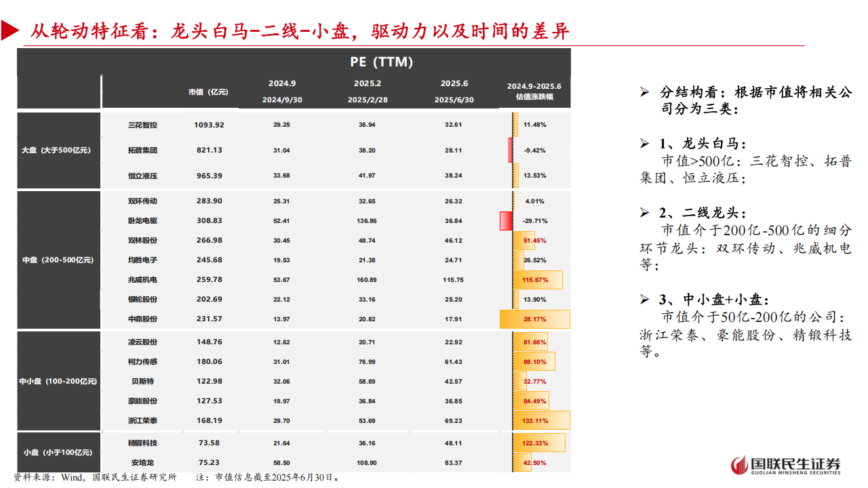This screenshot has width=868, height=488.
Task: Select the 卧龙电驱 row name
Action: (x=142, y=221)
